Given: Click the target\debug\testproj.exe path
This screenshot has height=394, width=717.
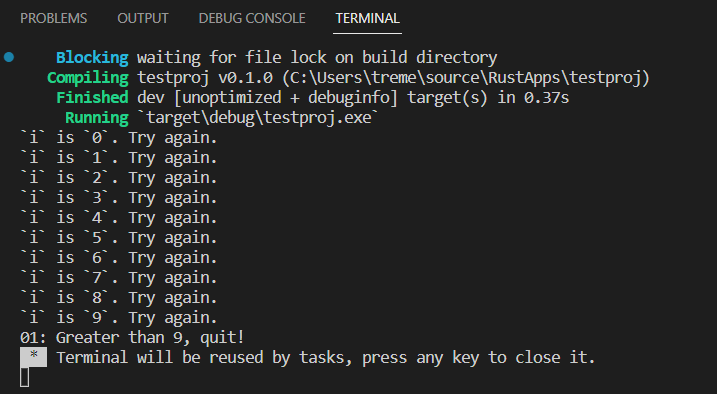Looking at the screenshot, I should [262, 118].
